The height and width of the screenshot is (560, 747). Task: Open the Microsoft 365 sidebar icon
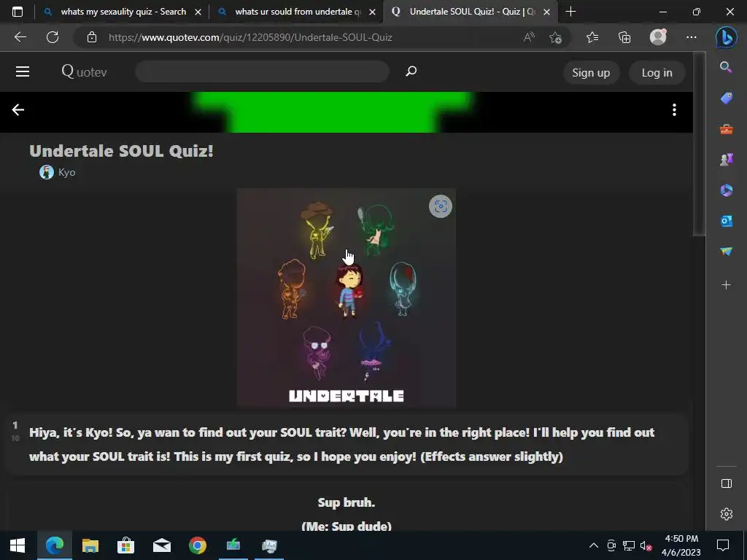726,190
